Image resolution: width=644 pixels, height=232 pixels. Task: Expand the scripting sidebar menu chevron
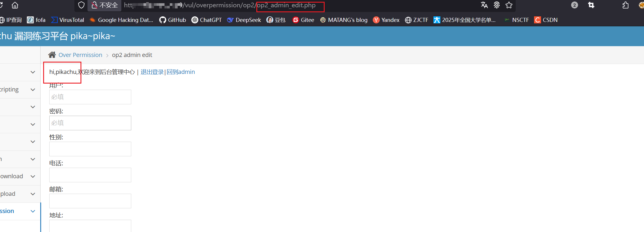tap(33, 90)
